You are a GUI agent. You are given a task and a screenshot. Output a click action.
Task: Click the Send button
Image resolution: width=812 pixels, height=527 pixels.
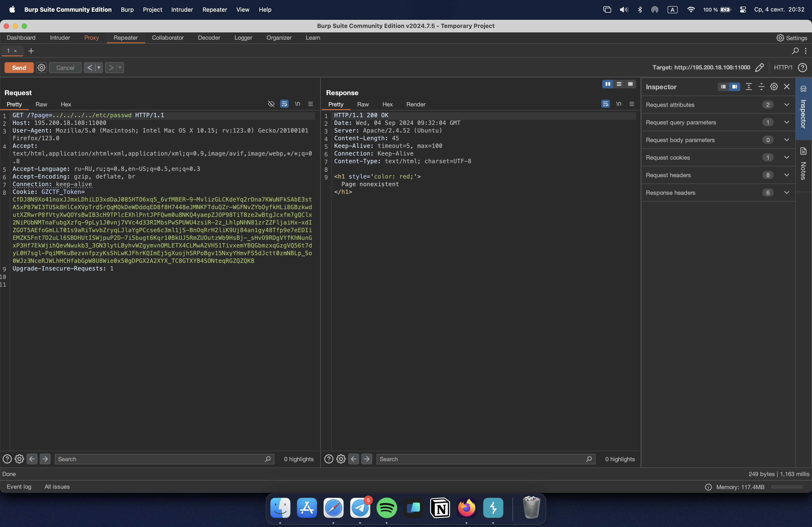pos(19,67)
